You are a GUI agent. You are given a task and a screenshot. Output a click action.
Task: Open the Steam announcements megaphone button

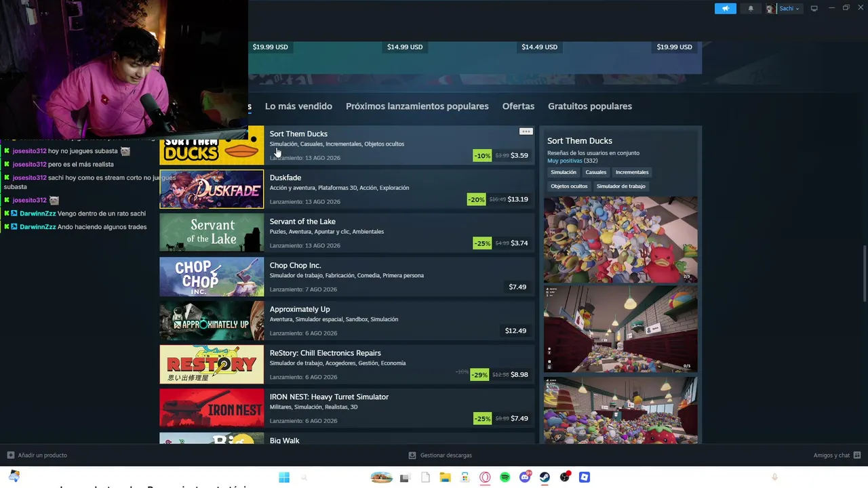click(725, 9)
